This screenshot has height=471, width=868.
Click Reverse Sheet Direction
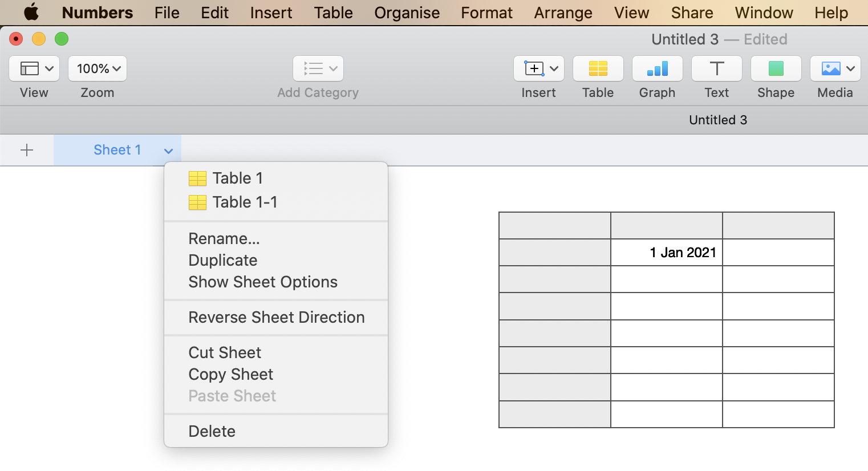(276, 317)
